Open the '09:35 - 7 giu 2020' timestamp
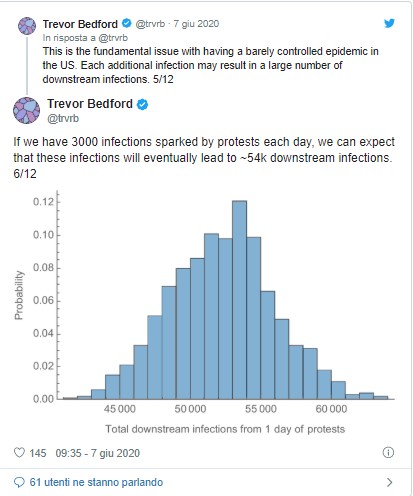Viewport: 413px width, 496px height. [x=97, y=453]
